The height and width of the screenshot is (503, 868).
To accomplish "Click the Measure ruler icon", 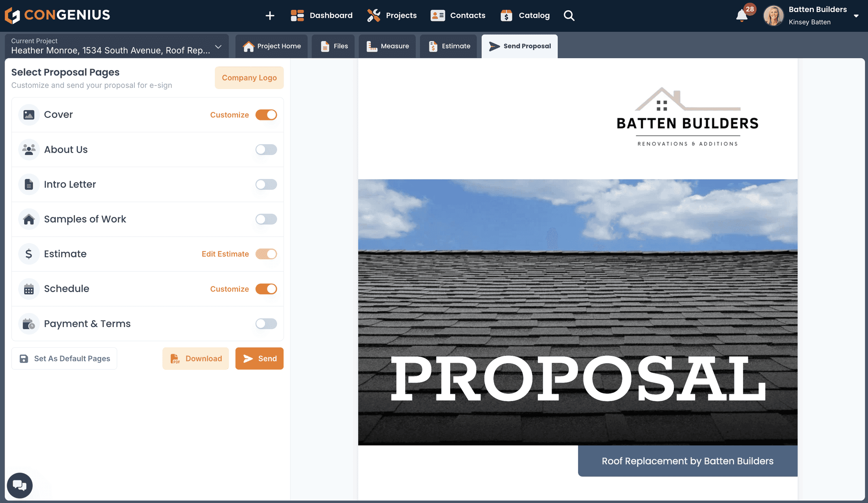I will tap(372, 46).
